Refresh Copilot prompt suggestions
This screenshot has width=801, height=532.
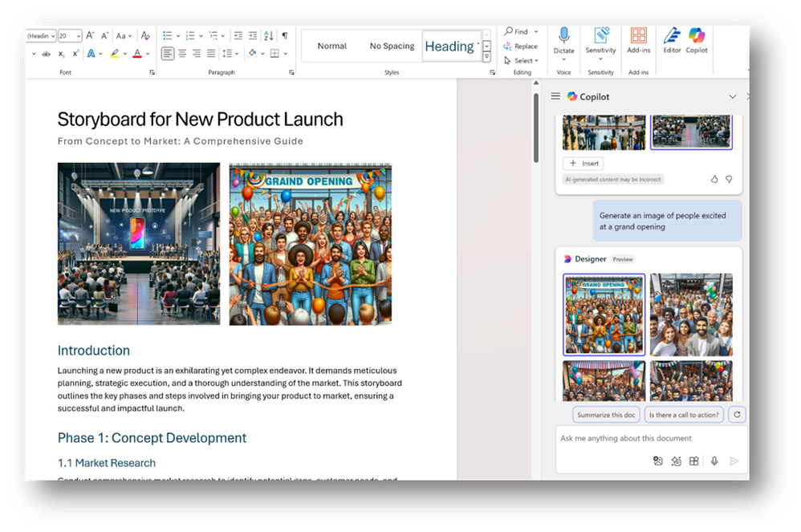737,415
